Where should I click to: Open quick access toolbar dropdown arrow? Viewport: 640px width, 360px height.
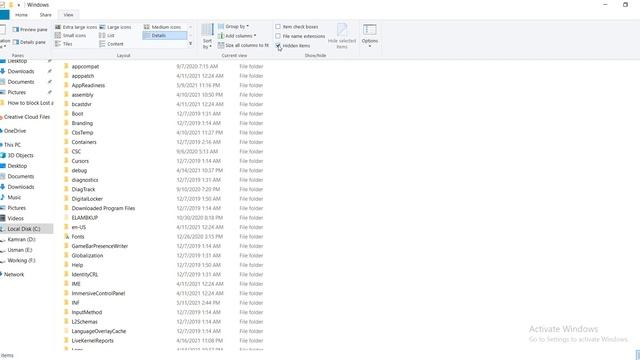(x=19, y=5)
